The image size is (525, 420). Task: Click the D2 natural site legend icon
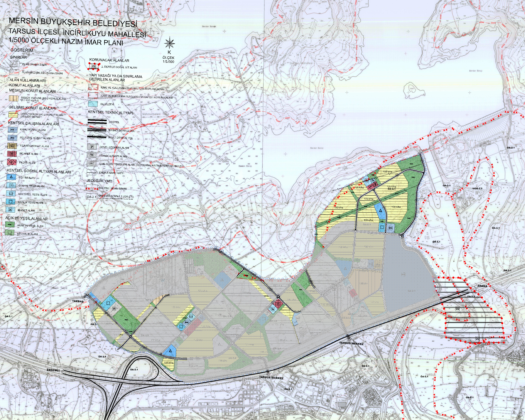94,66
